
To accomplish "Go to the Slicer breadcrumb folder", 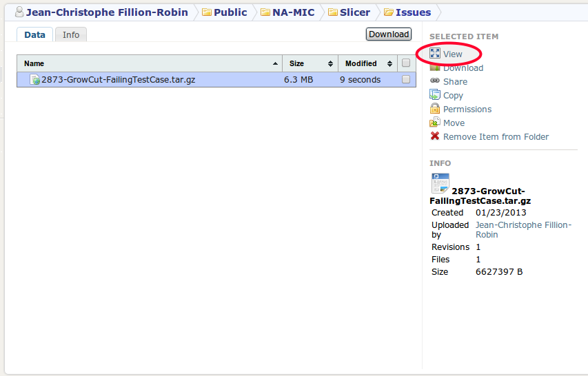I will click(354, 12).
